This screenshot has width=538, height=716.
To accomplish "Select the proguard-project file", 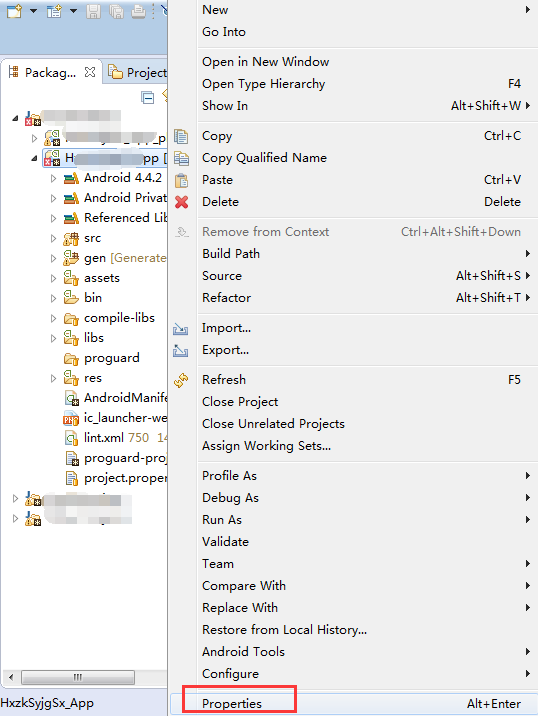I will [116, 458].
